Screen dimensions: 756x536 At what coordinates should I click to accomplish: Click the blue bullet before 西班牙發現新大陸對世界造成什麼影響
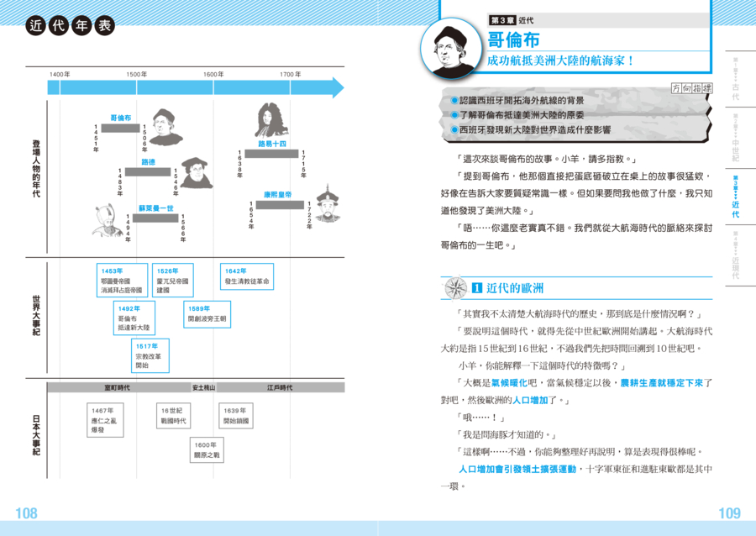[x=454, y=129]
